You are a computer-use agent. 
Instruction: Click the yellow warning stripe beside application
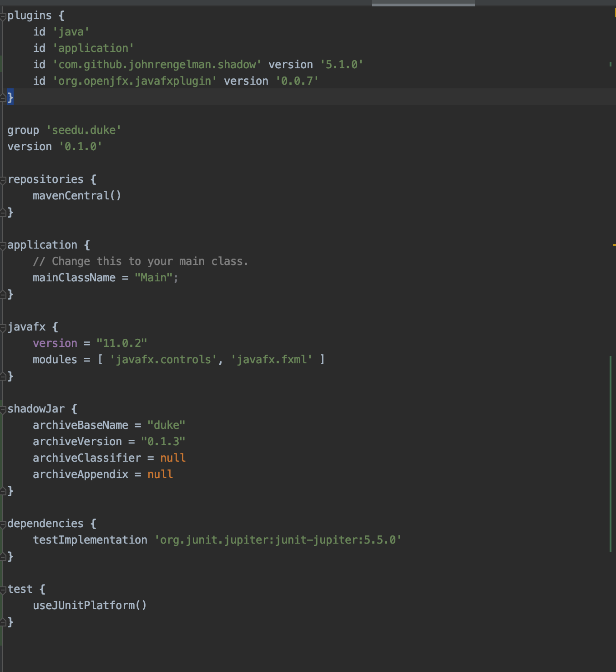point(614,245)
